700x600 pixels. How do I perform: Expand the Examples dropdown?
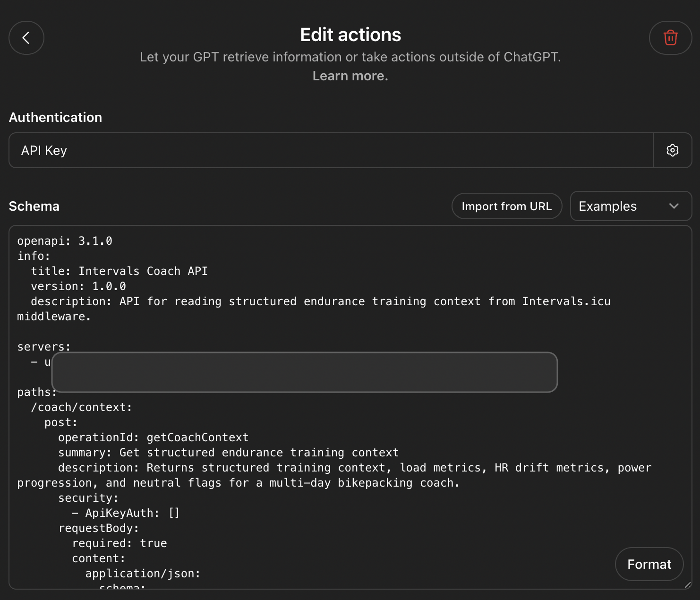[x=631, y=206]
